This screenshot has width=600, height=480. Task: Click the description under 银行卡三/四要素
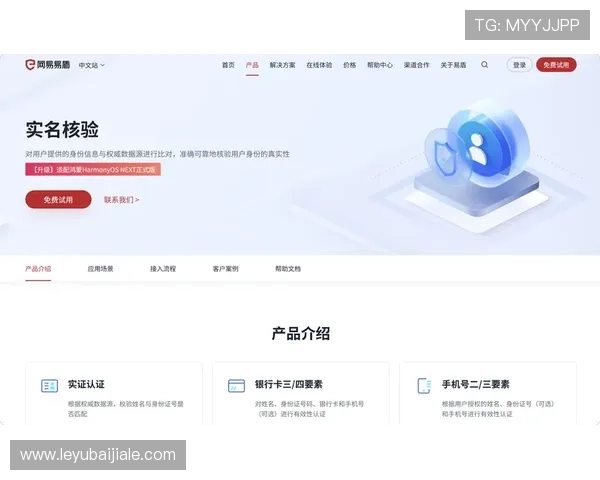(309, 409)
